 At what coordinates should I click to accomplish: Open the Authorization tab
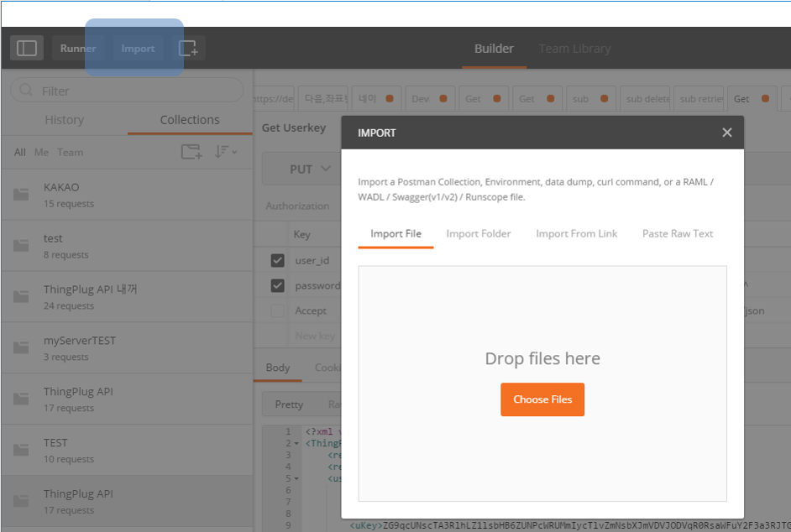[297, 206]
